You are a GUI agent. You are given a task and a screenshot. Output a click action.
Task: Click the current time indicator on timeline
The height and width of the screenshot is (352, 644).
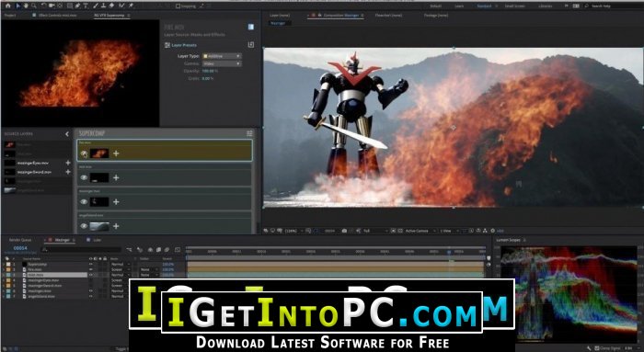(449, 251)
